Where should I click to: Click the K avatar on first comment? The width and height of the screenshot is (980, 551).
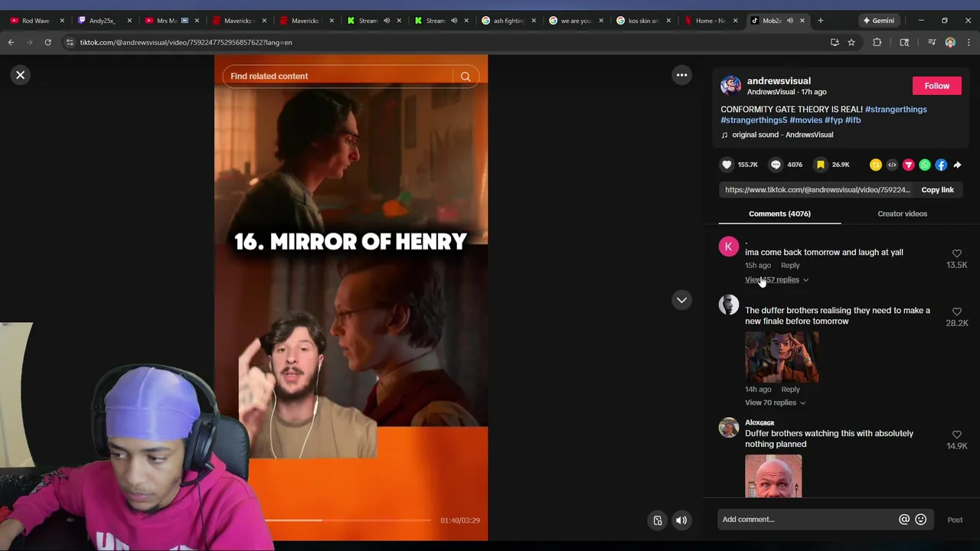coord(729,246)
